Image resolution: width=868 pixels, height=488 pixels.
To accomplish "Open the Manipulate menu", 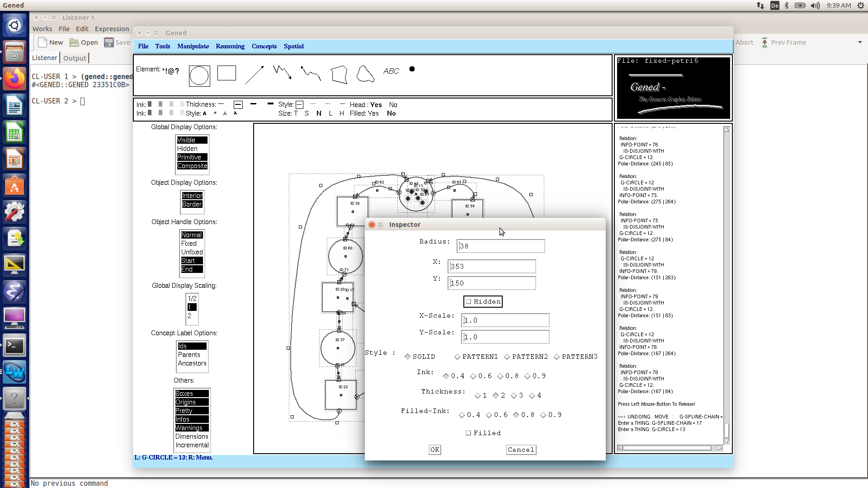I will click(193, 46).
